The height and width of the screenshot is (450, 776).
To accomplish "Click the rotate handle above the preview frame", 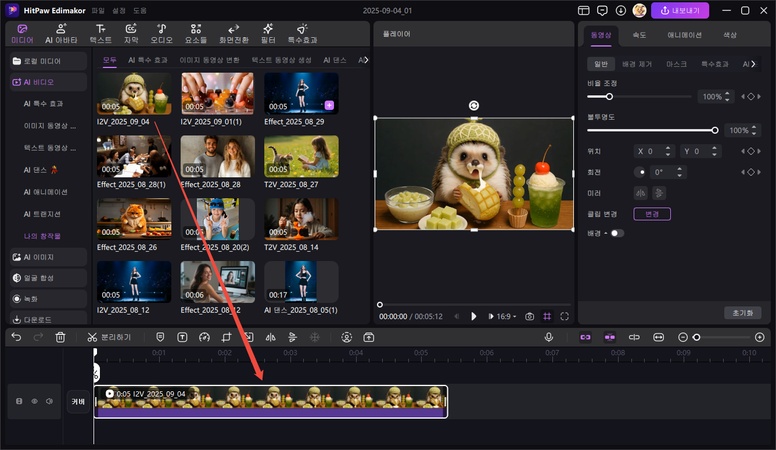I will pos(474,105).
